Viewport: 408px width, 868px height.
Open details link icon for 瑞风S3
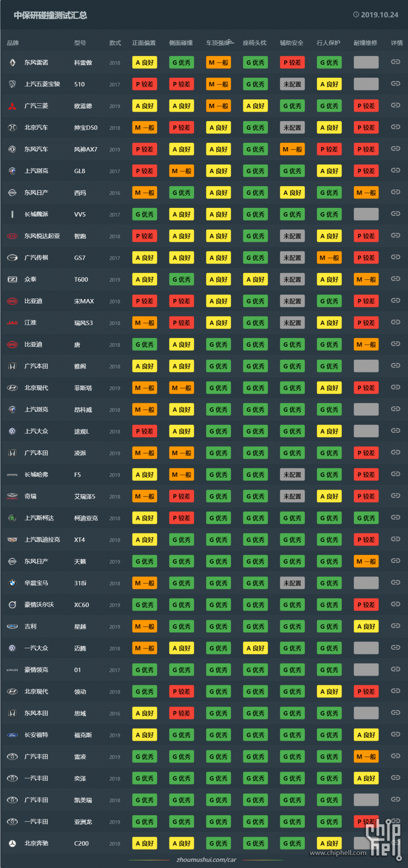(x=395, y=322)
